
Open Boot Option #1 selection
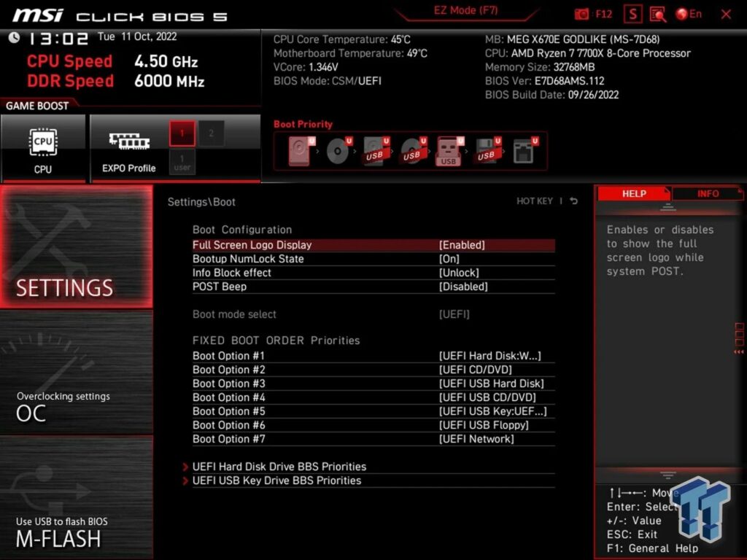point(373,356)
